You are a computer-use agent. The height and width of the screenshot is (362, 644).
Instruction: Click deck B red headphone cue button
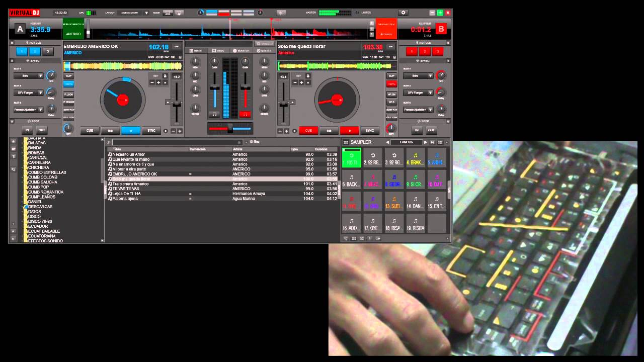click(245, 114)
